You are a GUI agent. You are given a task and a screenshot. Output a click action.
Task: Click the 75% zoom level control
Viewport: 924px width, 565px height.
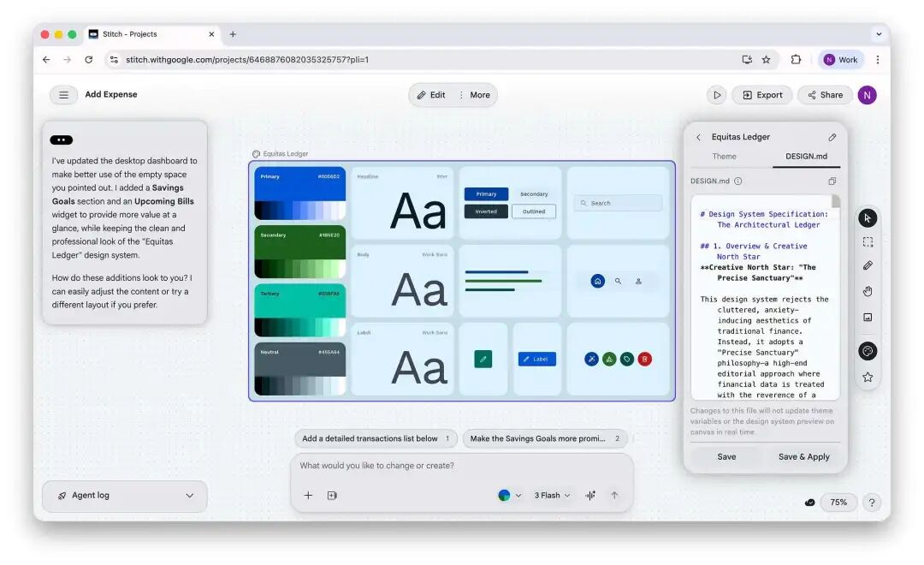[838, 503]
